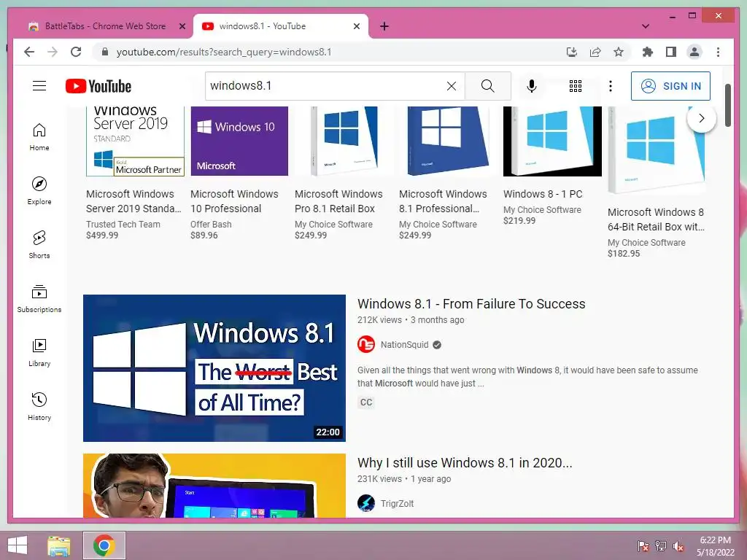Open History in the sidebar
Viewport: 747px width, 560px height.
tap(39, 406)
